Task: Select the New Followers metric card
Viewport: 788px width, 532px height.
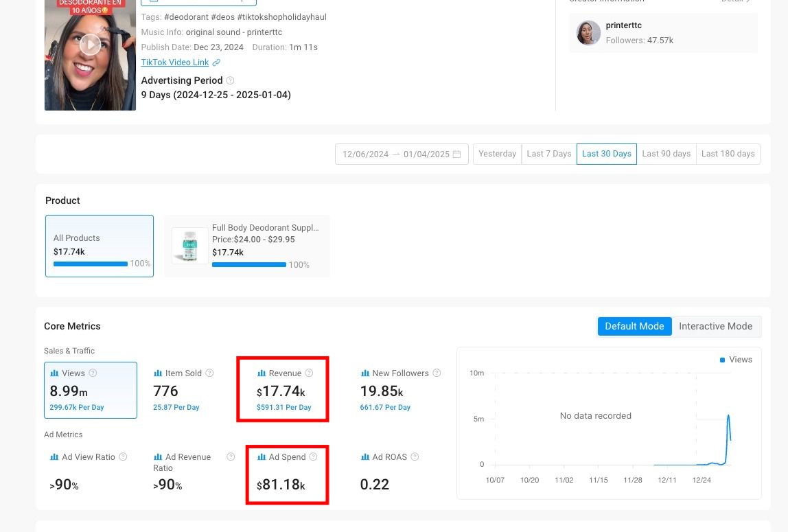Action: tap(401, 390)
